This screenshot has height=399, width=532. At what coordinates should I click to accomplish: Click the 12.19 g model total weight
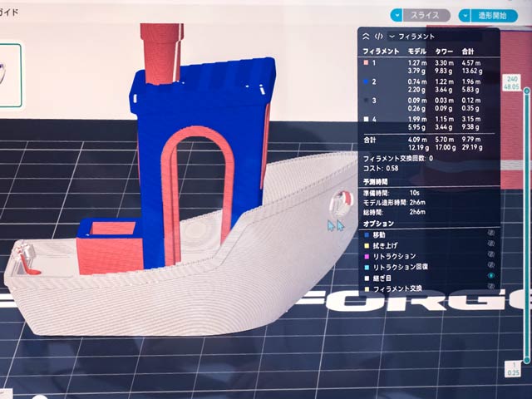click(418, 148)
